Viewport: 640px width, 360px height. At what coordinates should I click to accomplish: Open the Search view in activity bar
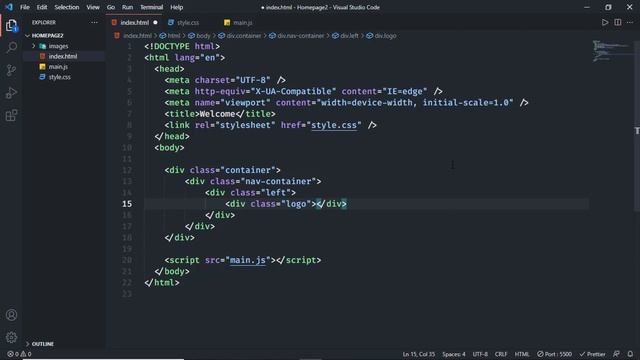(11, 47)
